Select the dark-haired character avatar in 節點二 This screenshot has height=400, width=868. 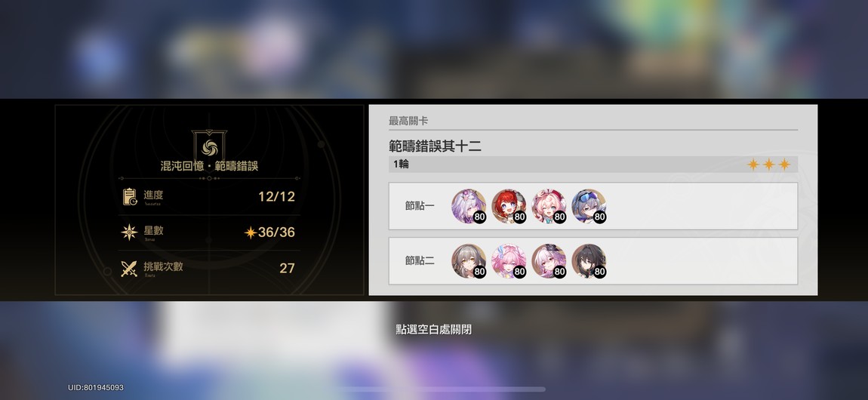click(x=589, y=261)
